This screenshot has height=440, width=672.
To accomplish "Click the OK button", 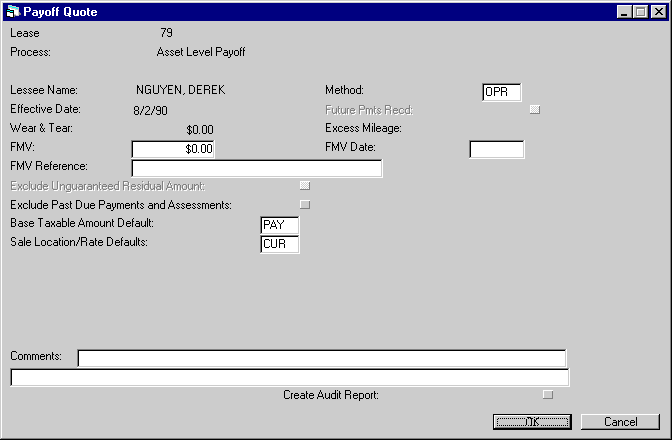I will 532,422.
